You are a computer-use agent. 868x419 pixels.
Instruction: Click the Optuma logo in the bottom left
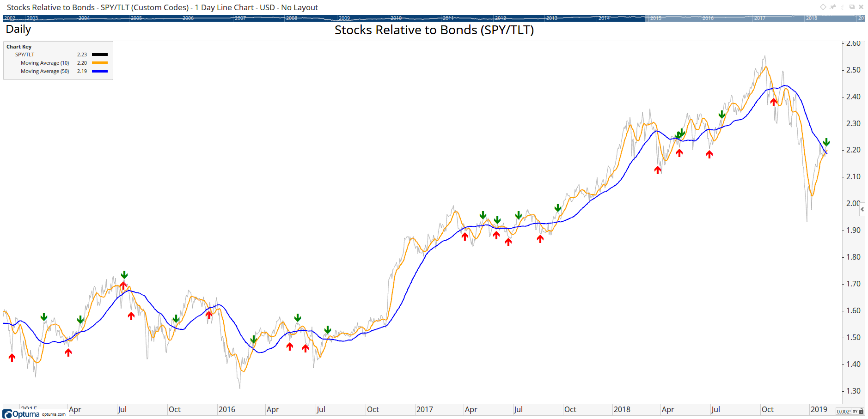coord(21,414)
